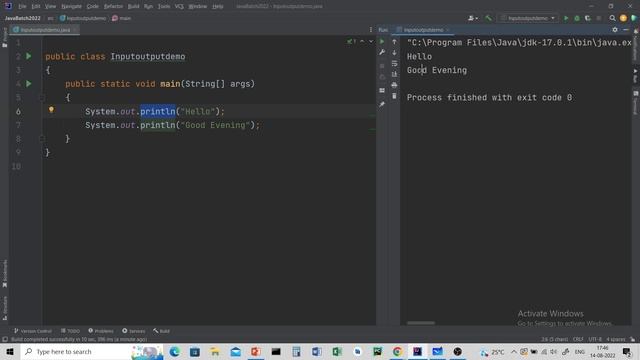Screen dimensions: 640x360
Task: Toggle Soft-Wrap in Run console
Action: pos(394,63)
